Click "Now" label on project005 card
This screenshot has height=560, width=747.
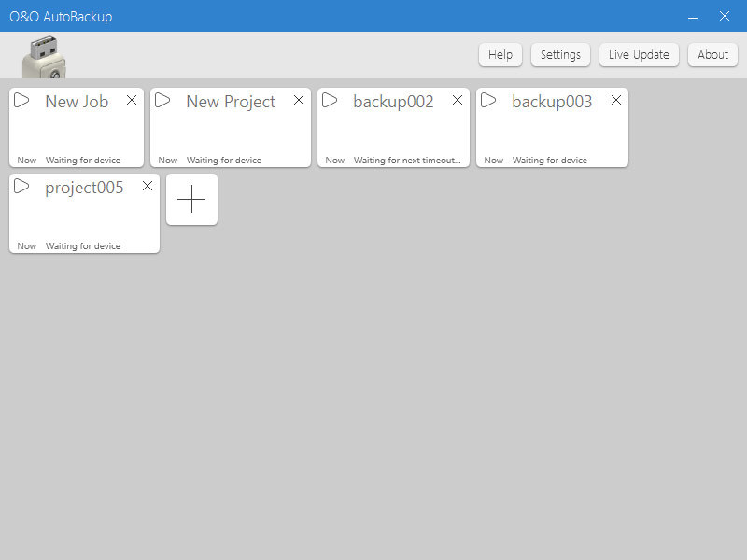click(x=27, y=245)
